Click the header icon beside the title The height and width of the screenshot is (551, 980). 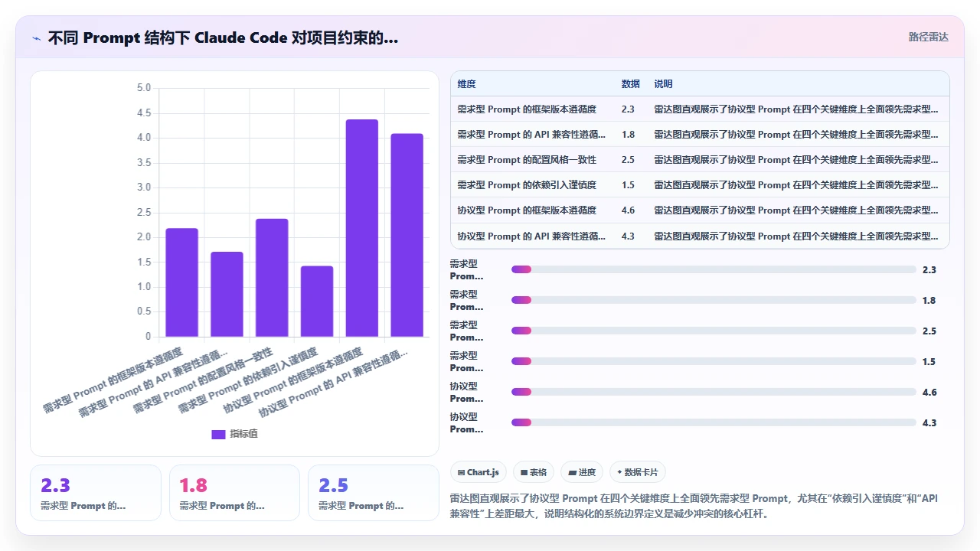click(x=37, y=37)
